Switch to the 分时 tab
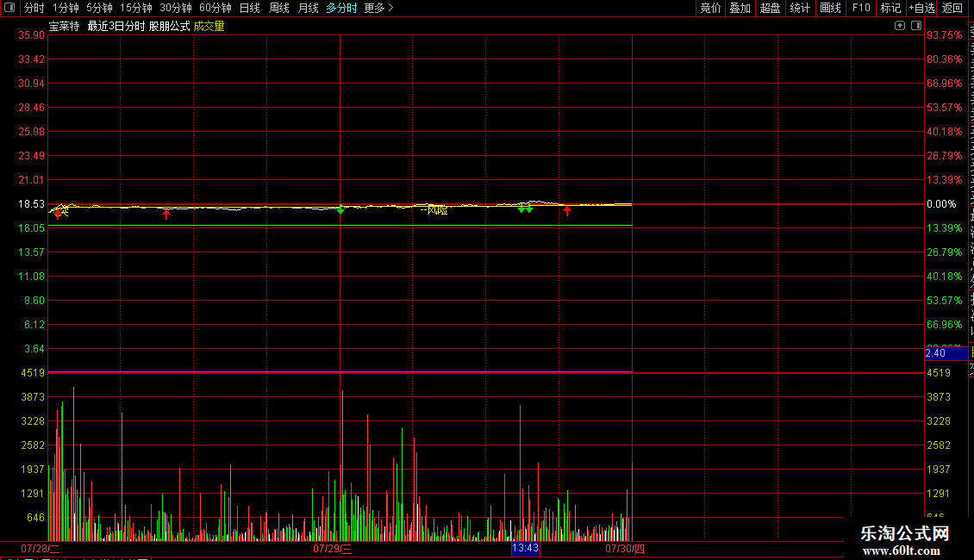Viewport: 974px width, 560px height. [x=34, y=8]
